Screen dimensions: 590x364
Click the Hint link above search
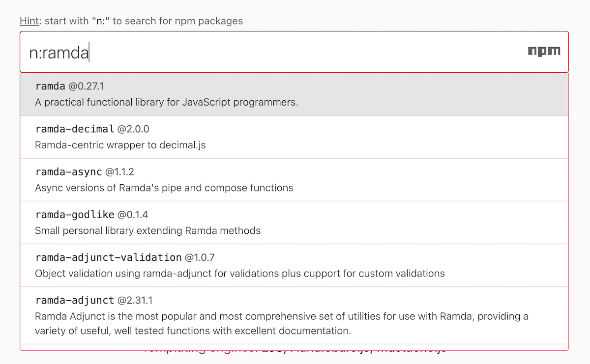(29, 21)
